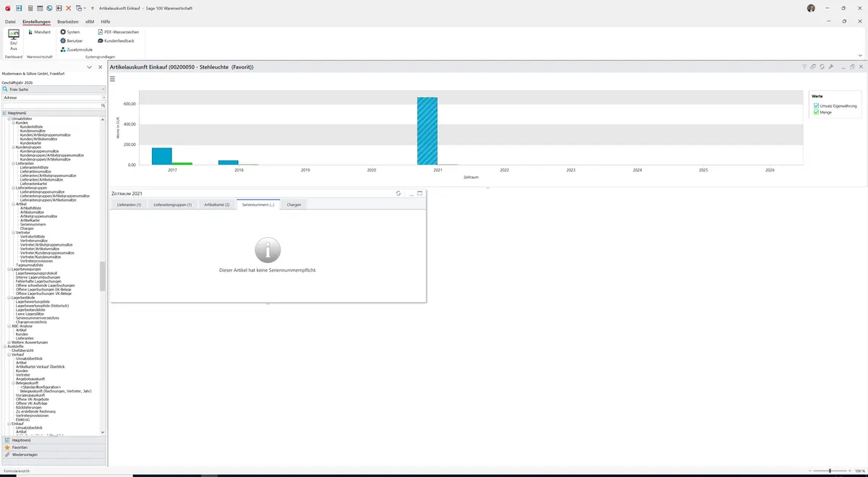Click the wrench settings icon in Artikelauskunft header
The width and height of the screenshot is (868, 477).
click(x=831, y=66)
